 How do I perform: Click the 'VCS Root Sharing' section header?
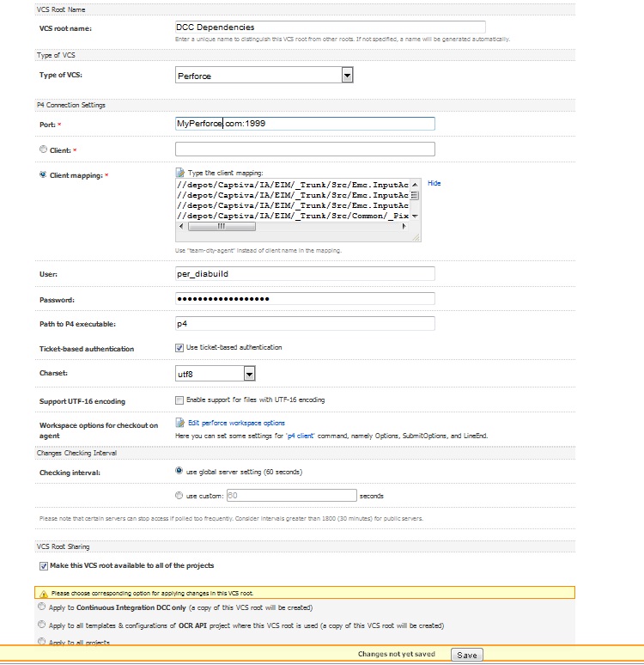(63, 546)
